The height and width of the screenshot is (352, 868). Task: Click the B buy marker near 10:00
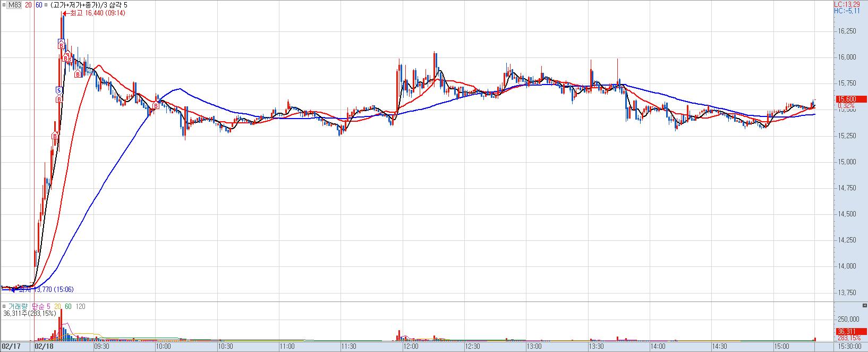[156, 106]
